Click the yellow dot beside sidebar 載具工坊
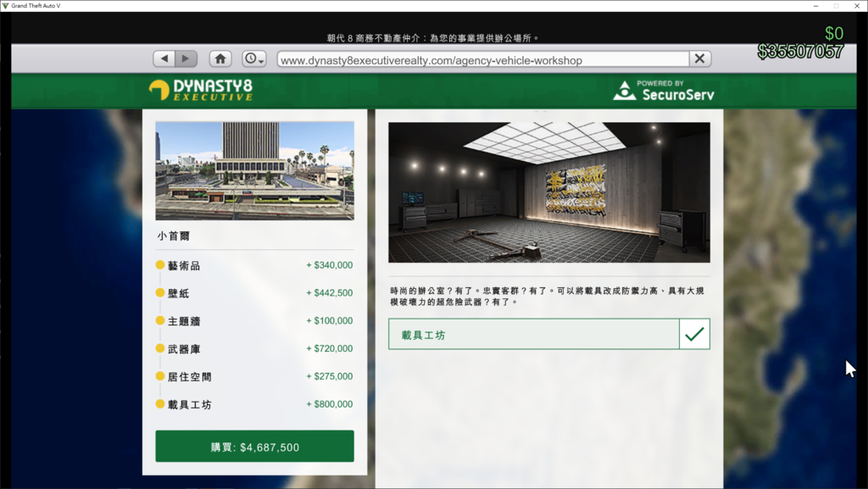 click(160, 403)
